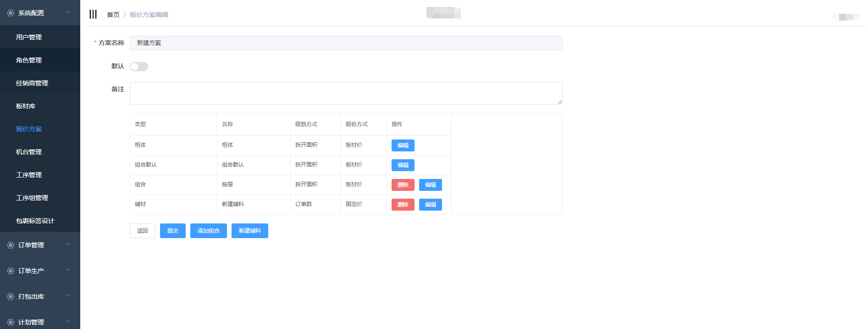868x329 pixels.
Task: Open the 用户管理 menu item
Action: 29,37
